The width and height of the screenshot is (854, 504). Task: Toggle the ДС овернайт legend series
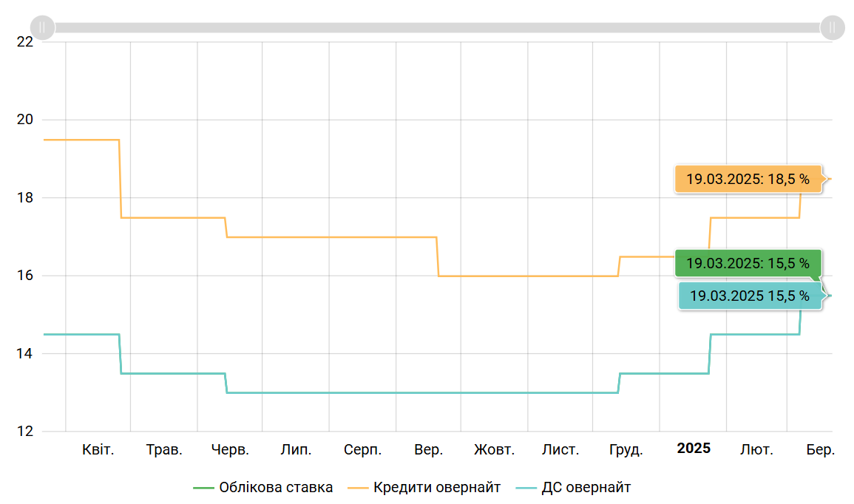coord(586,488)
